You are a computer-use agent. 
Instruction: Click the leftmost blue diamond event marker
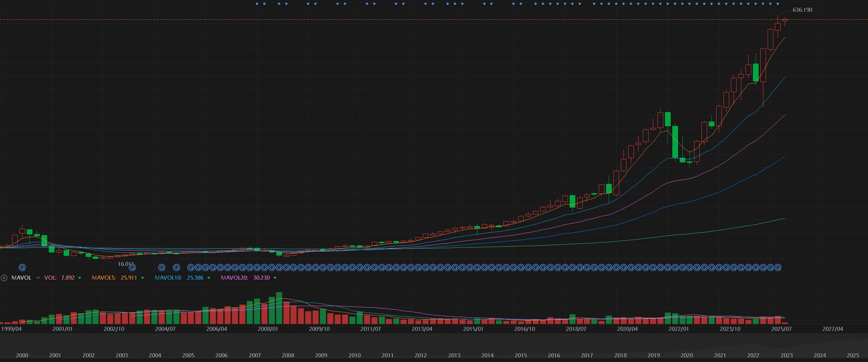coord(257,4)
